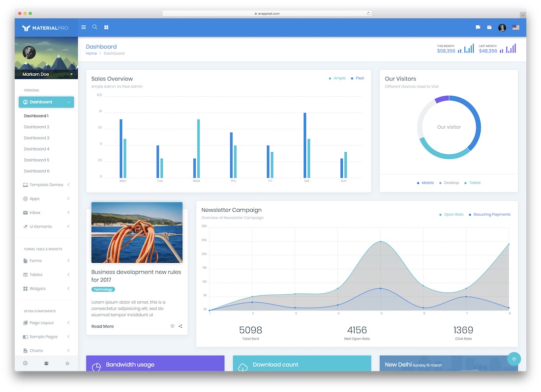
Task: Click the MaterialPro logo
Action: coord(45,28)
